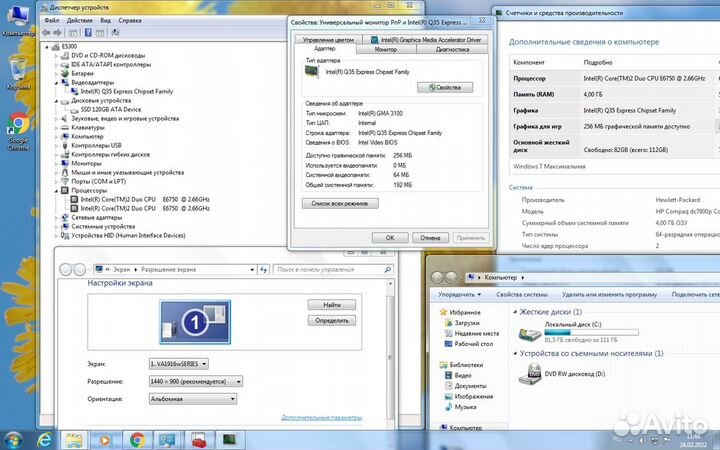Expand the Сетевые адаптеры node
The width and height of the screenshot is (720, 450).
(56, 217)
